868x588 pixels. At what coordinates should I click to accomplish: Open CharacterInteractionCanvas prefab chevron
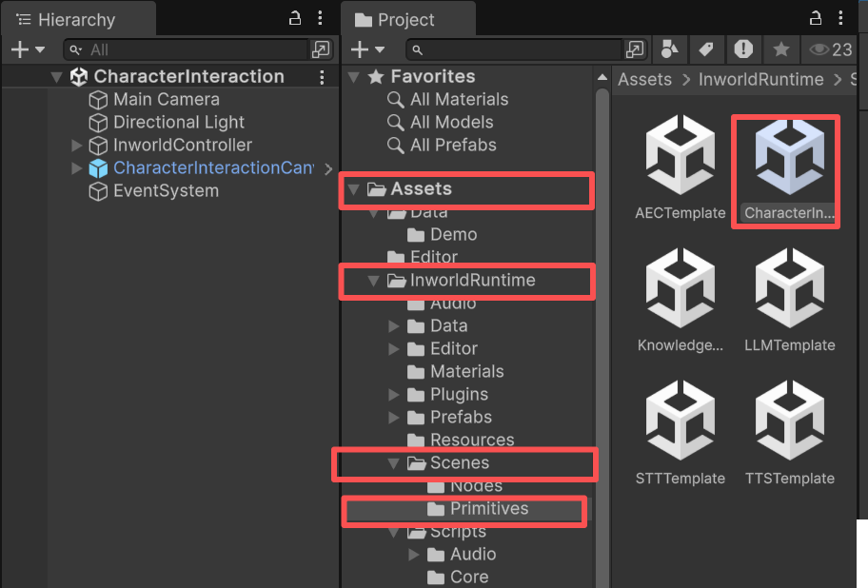click(328, 168)
